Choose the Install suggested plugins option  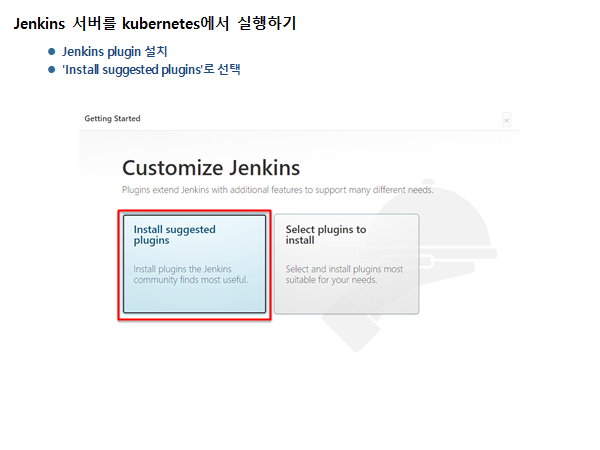tap(194, 264)
